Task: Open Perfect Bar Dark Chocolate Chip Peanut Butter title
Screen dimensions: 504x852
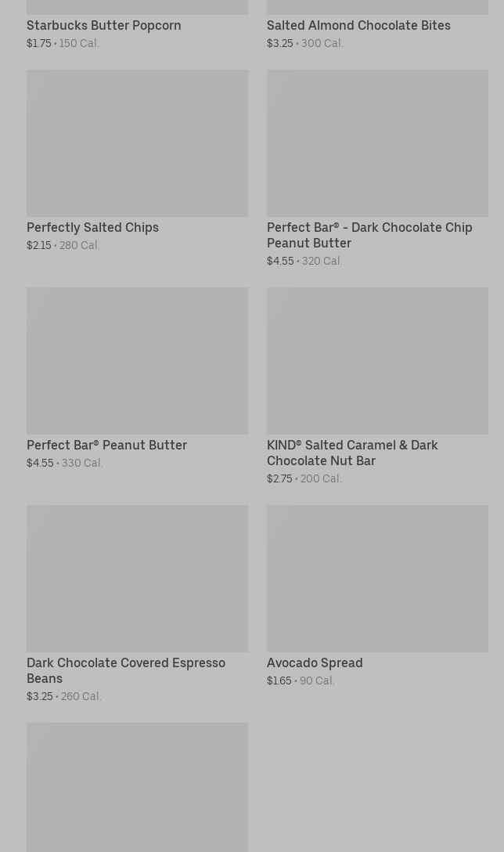Action: point(369,235)
